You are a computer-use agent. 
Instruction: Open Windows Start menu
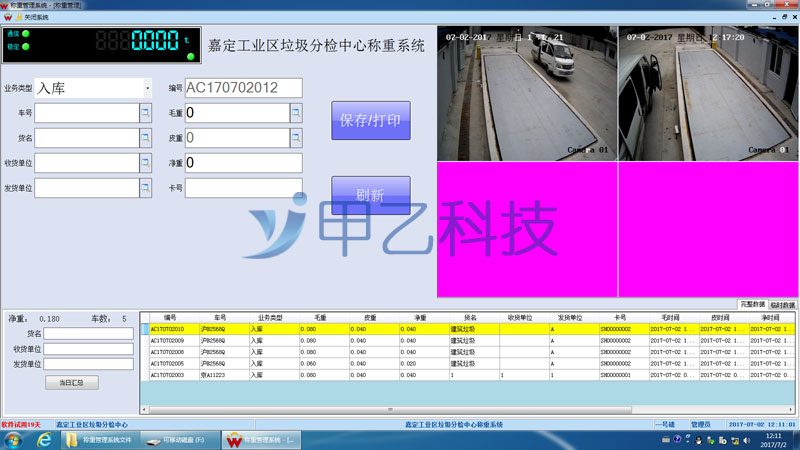coord(13,440)
